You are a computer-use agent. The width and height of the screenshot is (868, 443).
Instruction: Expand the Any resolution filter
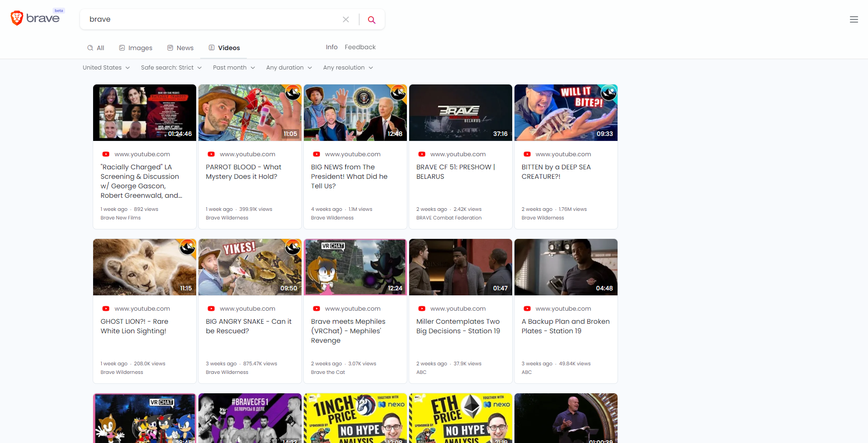[x=348, y=68]
